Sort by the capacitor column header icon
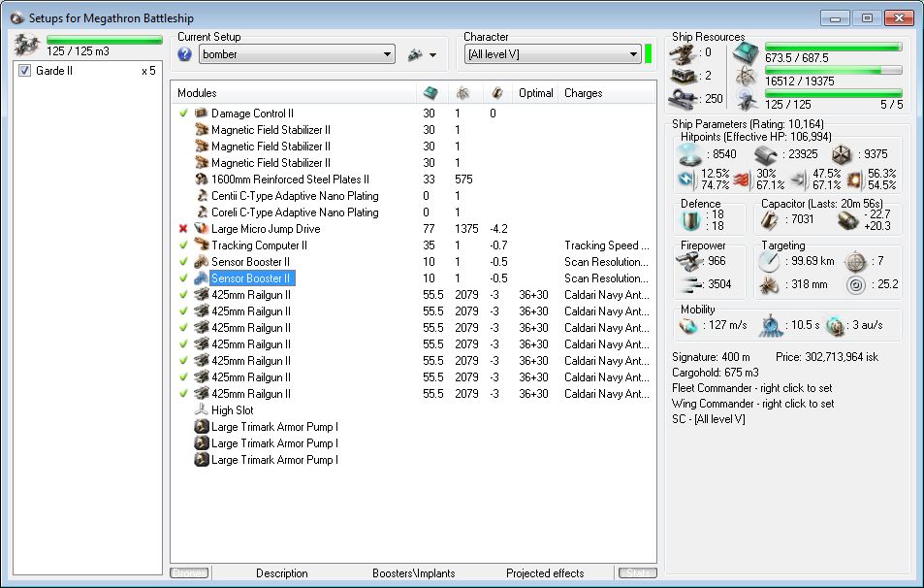 pyautogui.click(x=497, y=93)
